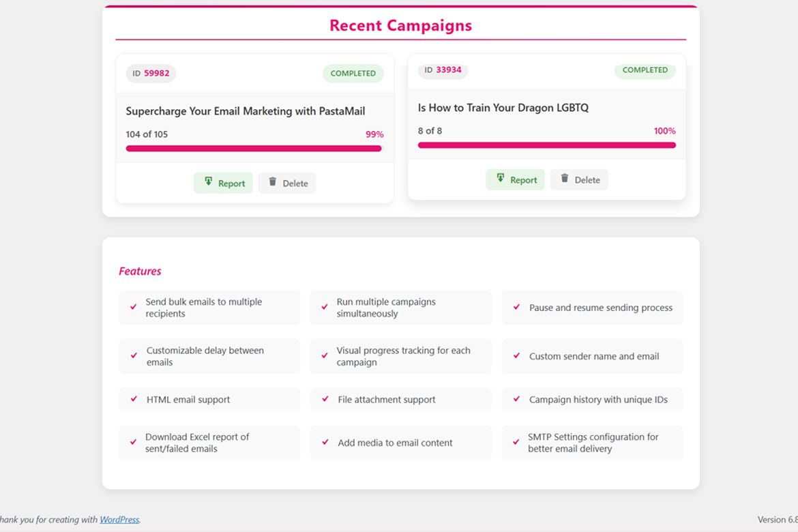Click the checkmark next to Custom sender name

(x=516, y=355)
